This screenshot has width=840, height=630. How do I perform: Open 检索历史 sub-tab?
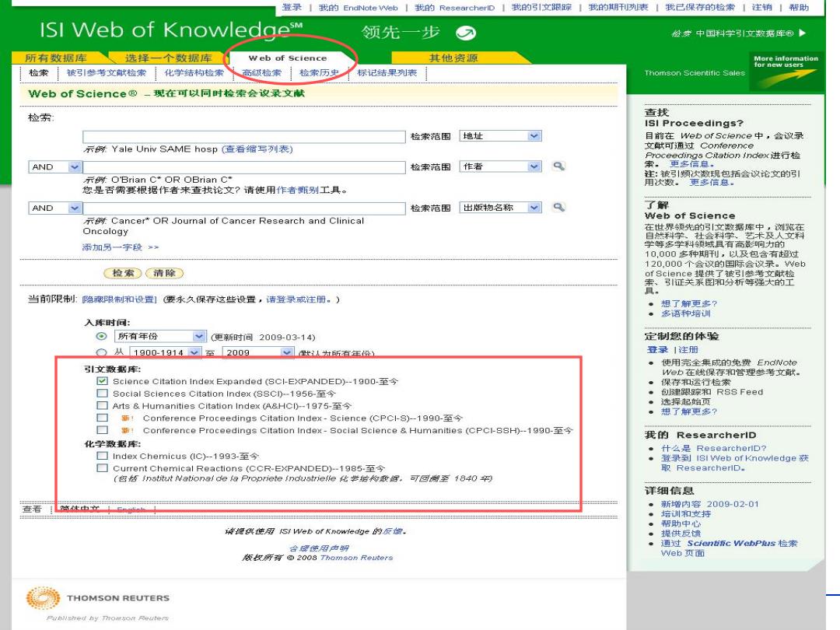coord(319,73)
